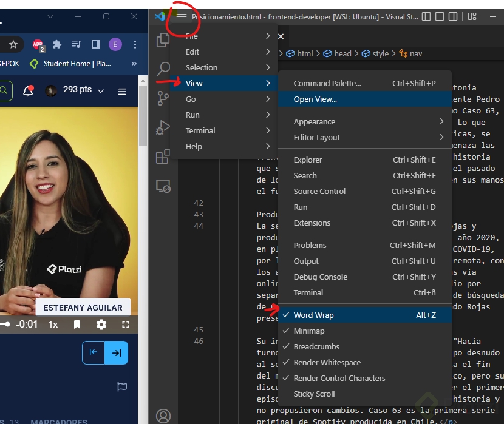Open the Chrome profile avatar E

115,44
